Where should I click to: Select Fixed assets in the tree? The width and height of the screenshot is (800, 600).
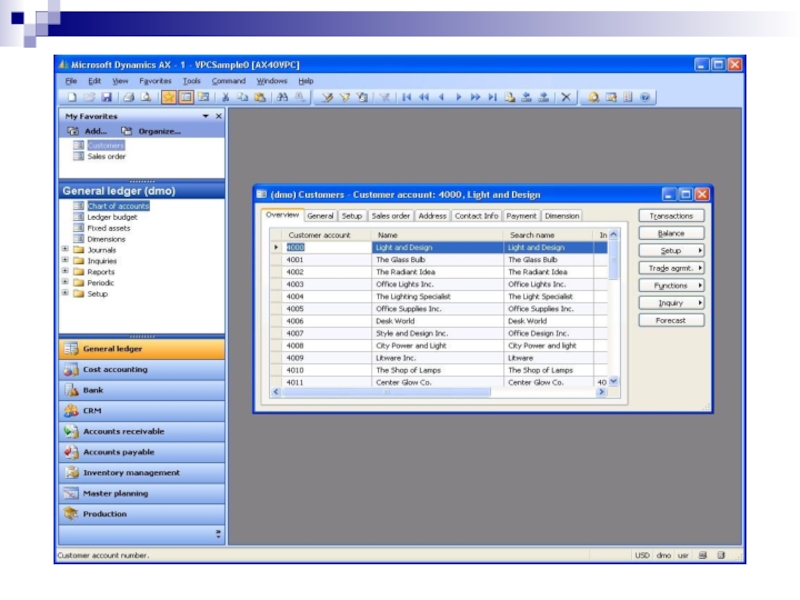coord(109,228)
